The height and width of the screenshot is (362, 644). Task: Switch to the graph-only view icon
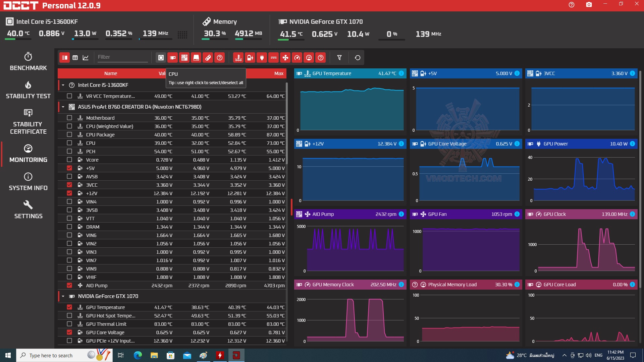click(86, 58)
